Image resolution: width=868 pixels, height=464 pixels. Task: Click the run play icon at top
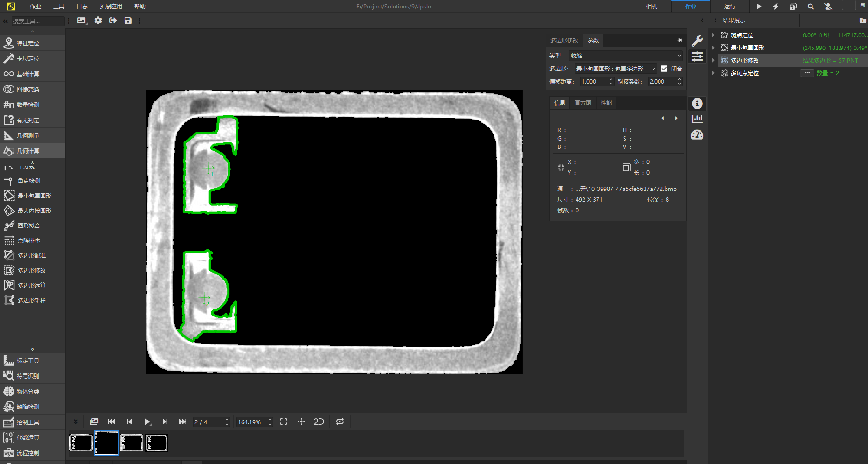pyautogui.click(x=758, y=7)
